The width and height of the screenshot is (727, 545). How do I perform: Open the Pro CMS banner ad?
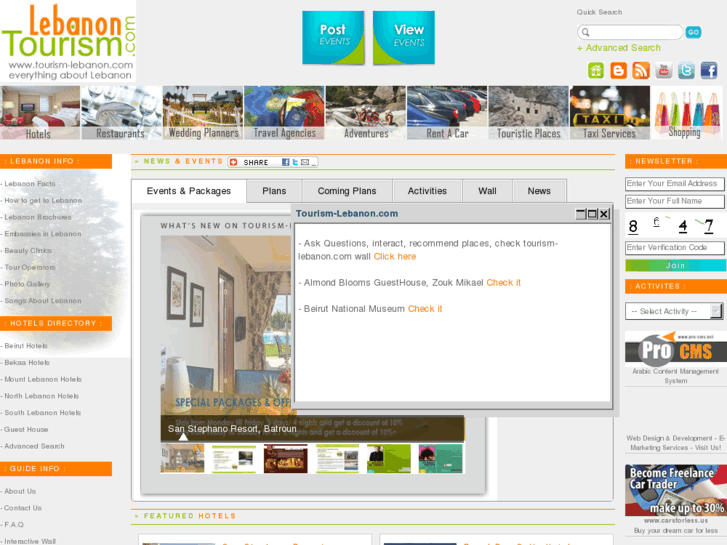click(676, 347)
